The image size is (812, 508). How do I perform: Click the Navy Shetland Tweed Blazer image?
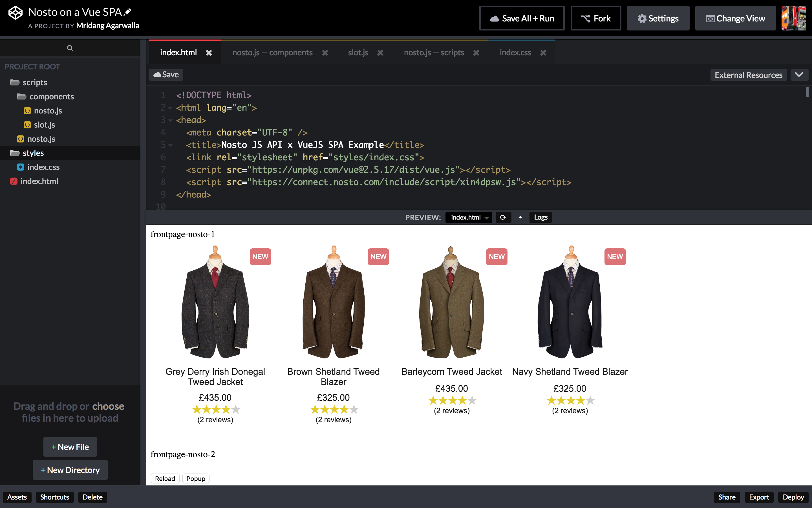(x=570, y=302)
